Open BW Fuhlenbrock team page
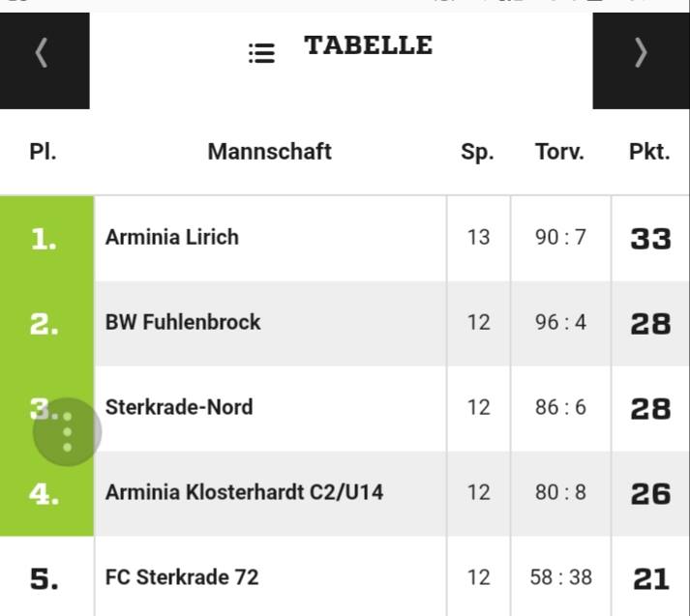This screenshot has width=690, height=616. click(183, 322)
